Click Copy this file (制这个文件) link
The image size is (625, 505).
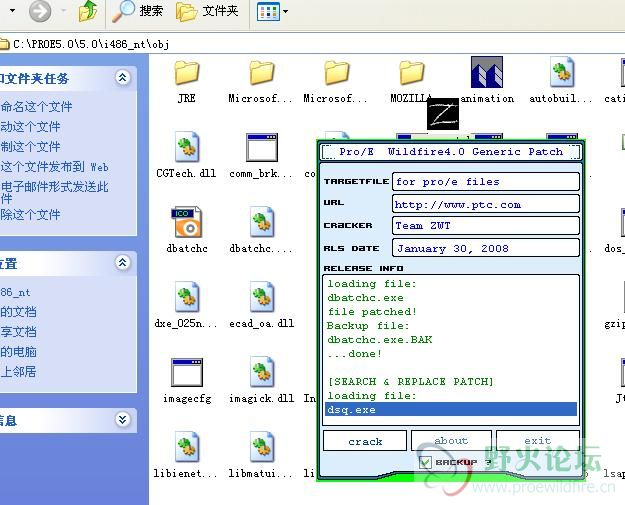[x=30, y=147]
